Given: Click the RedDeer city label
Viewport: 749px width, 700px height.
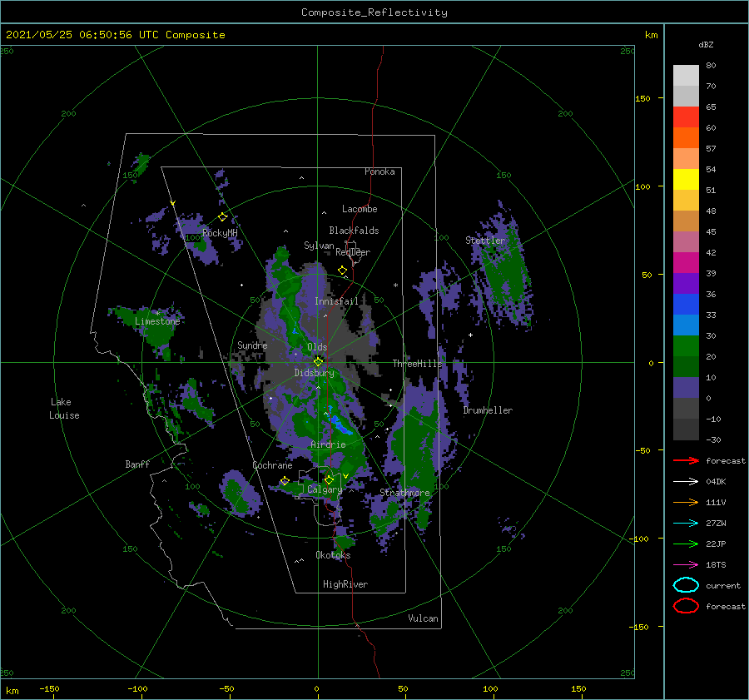Looking at the screenshot, I should (x=353, y=252).
